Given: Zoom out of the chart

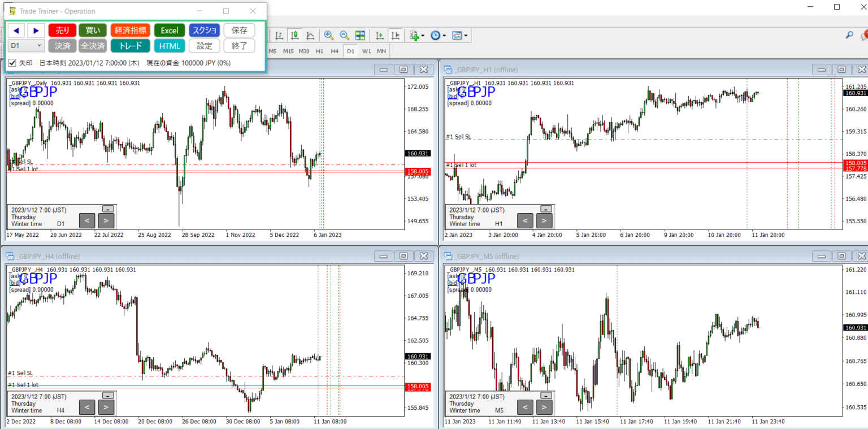Looking at the screenshot, I should tap(344, 35).
